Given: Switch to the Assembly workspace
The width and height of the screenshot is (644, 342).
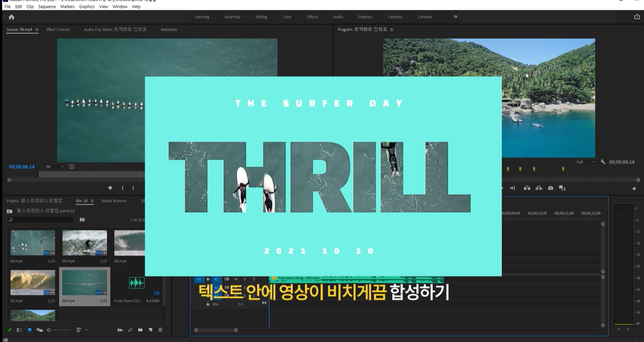Looking at the screenshot, I should pyautogui.click(x=232, y=17).
